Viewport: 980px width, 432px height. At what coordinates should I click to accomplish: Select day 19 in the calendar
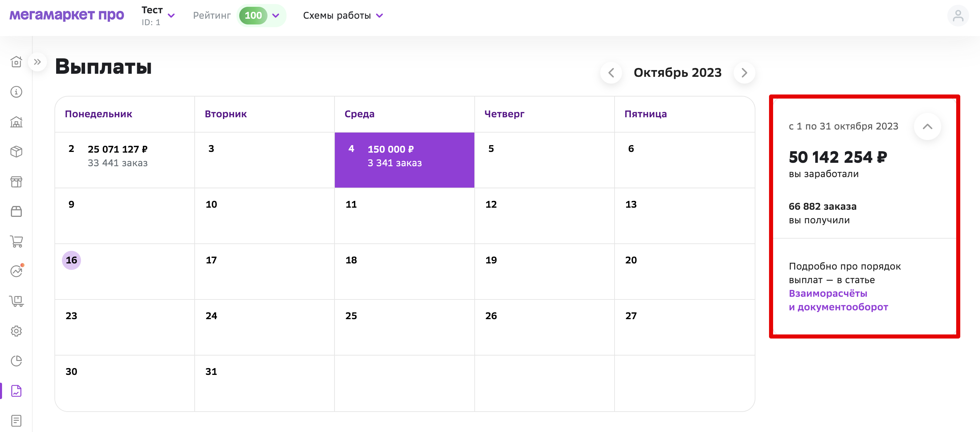[x=544, y=272]
